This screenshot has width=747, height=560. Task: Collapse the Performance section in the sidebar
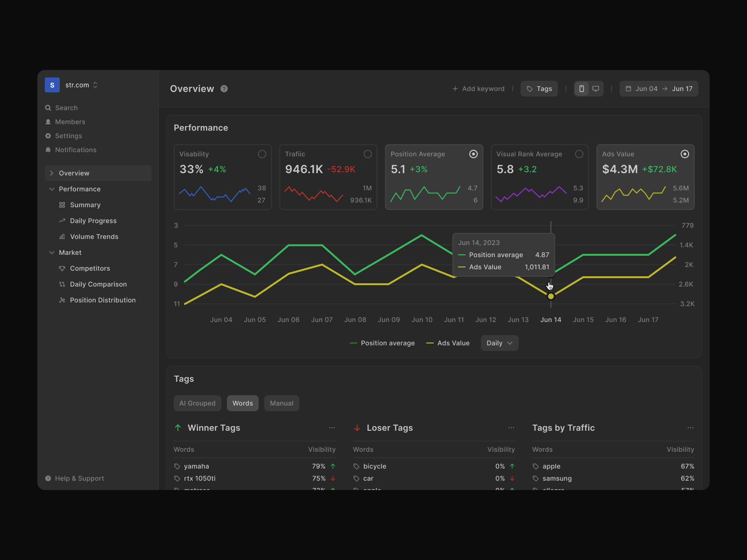click(x=52, y=189)
